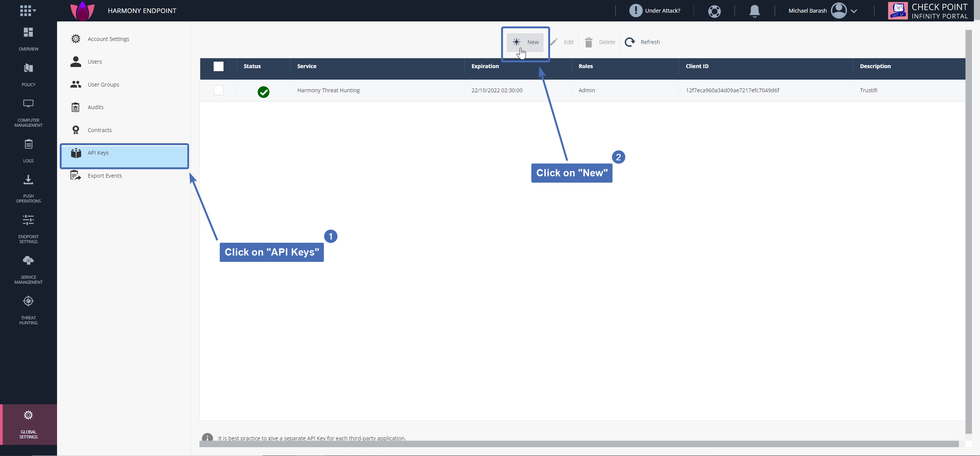This screenshot has width=980, height=456.
Task: Click the Check Point Infinity Portal logo
Action: tap(928, 11)
